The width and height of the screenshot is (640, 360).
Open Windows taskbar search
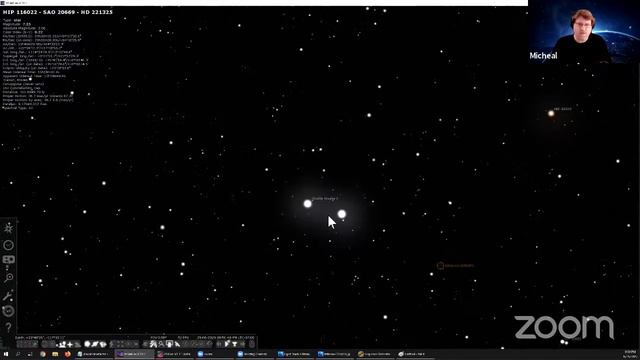(x=18, y=354)
